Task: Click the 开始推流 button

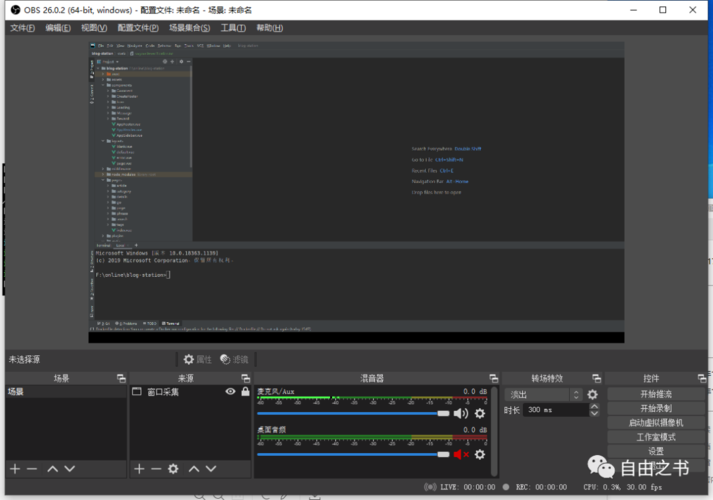Action: click(656, 394)
